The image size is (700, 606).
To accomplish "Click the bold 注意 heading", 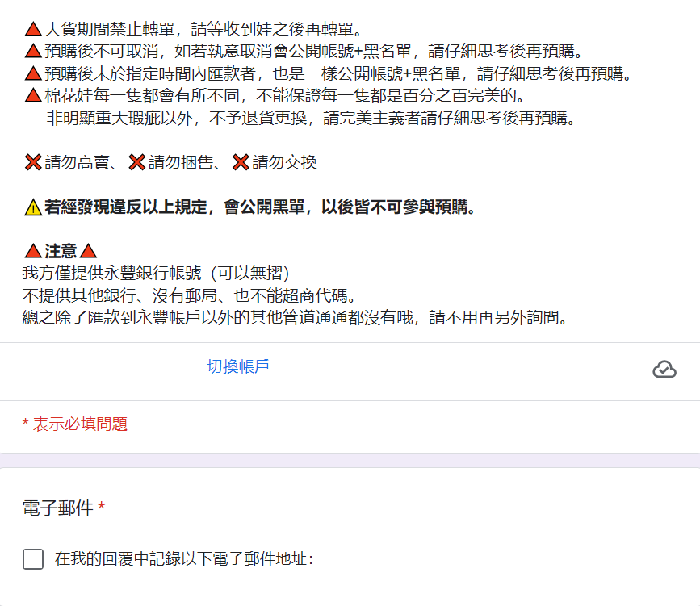I will (61, 251).
